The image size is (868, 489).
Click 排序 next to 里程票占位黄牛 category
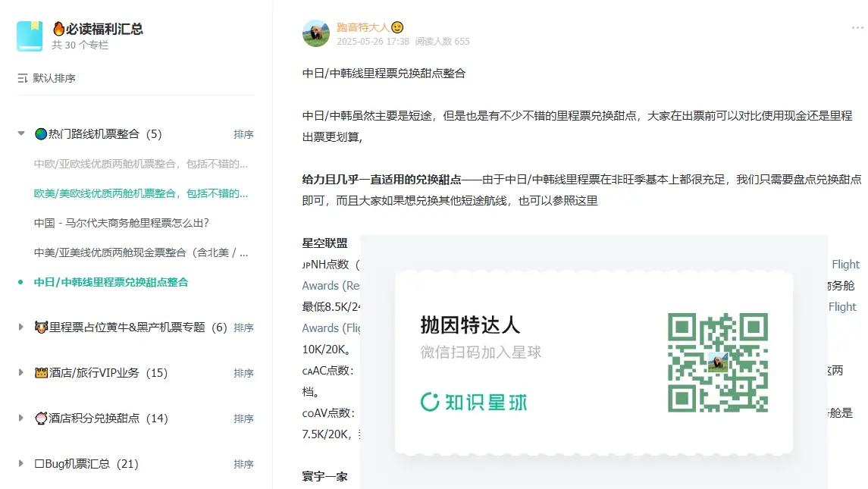tap(243, 328)
